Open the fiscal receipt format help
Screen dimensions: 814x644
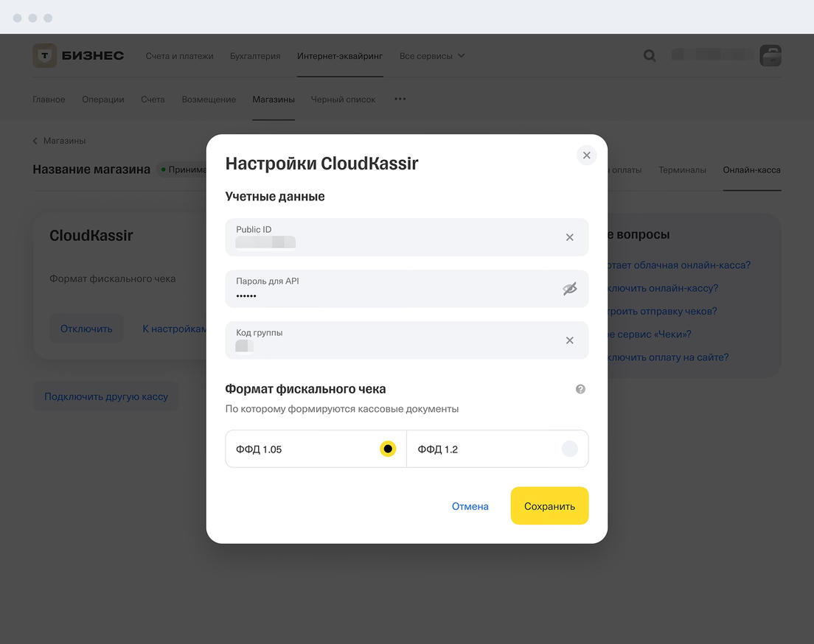click(580, 389)
